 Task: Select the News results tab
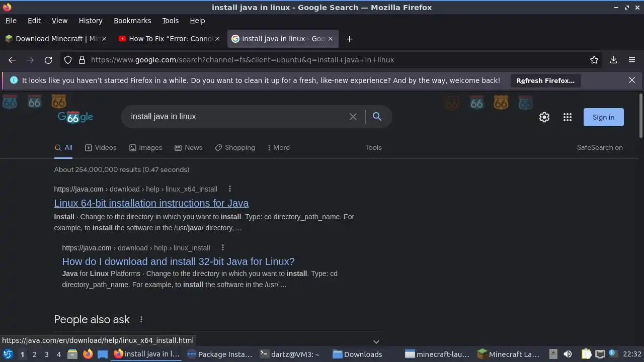[188, 147]
